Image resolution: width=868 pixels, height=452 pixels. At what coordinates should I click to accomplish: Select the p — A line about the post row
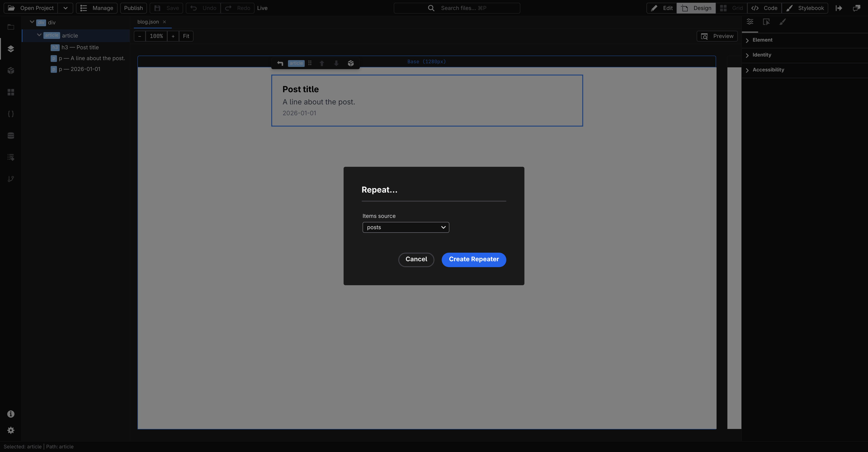(76, 58)
